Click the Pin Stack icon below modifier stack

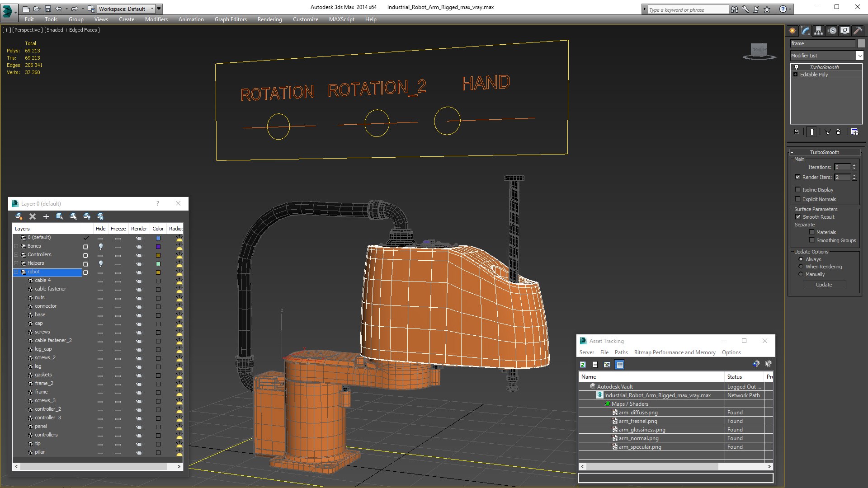click(x=796, y=132)
